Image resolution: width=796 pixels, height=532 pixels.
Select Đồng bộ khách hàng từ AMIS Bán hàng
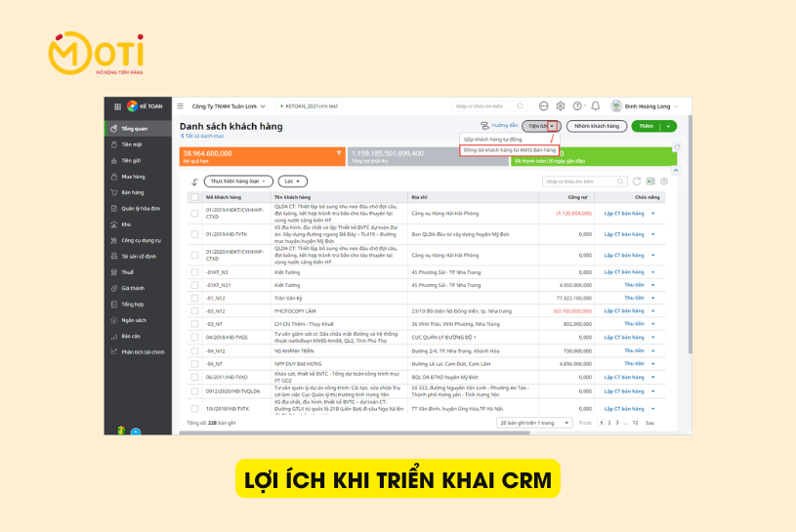pyautogui.click(x=509, y=150)
